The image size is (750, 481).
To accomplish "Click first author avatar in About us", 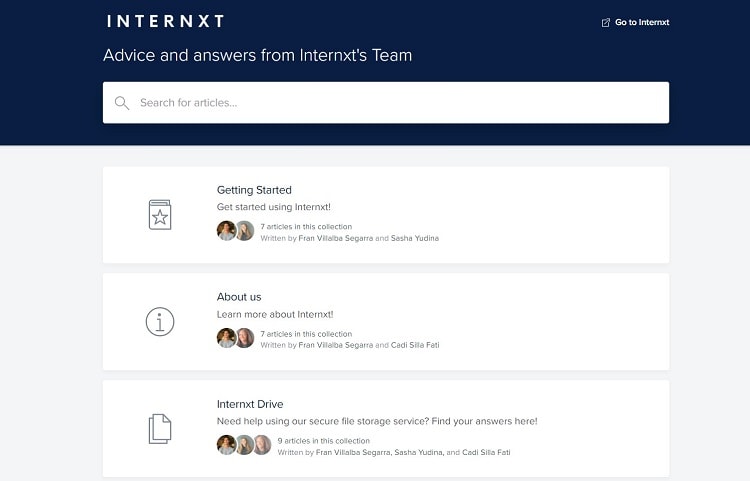I will [226, 338].
